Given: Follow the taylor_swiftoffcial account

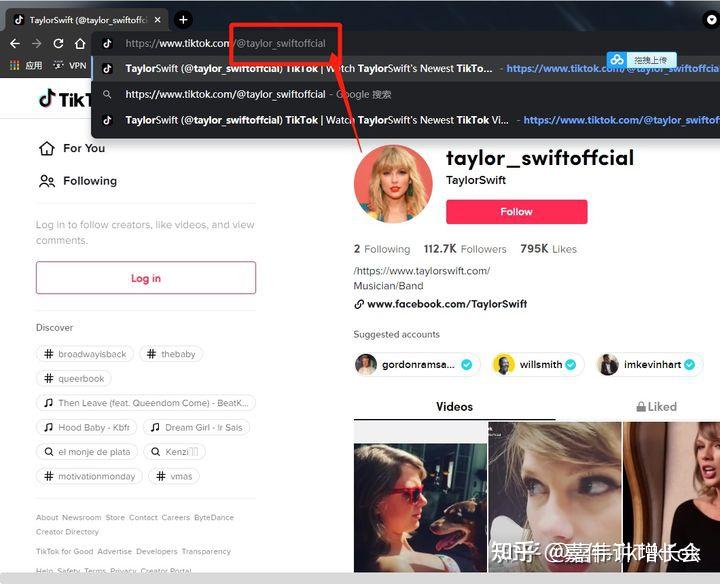Looking at the screenshot, I should pos(517,212).
